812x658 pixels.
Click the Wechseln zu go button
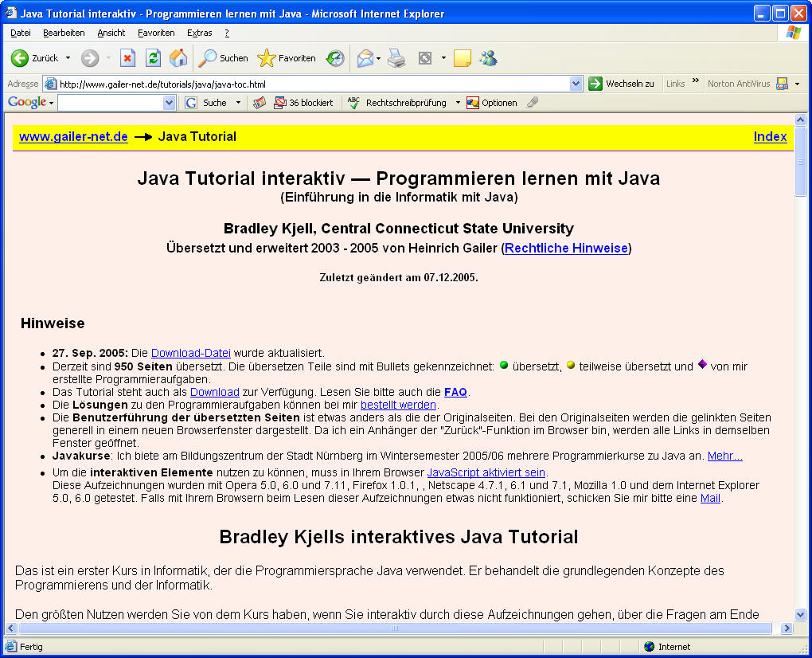pyautogui.click(x=622, y=84)
